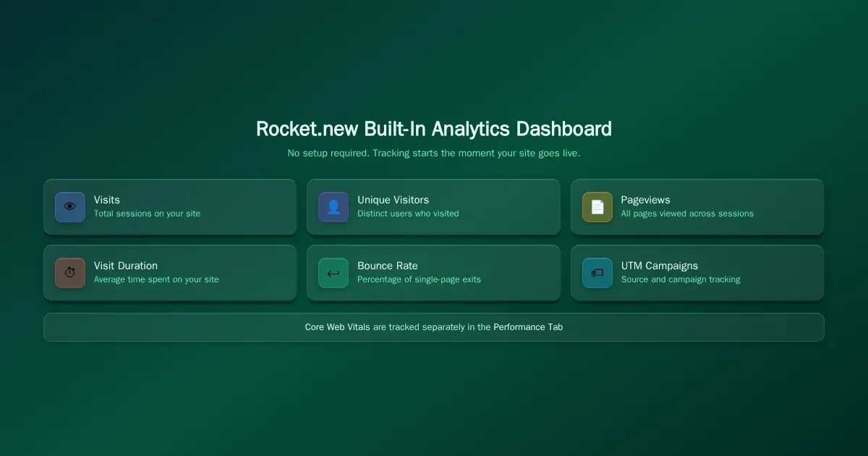
Task: Select the Bounce Rate card title
Action: point(388,266)
